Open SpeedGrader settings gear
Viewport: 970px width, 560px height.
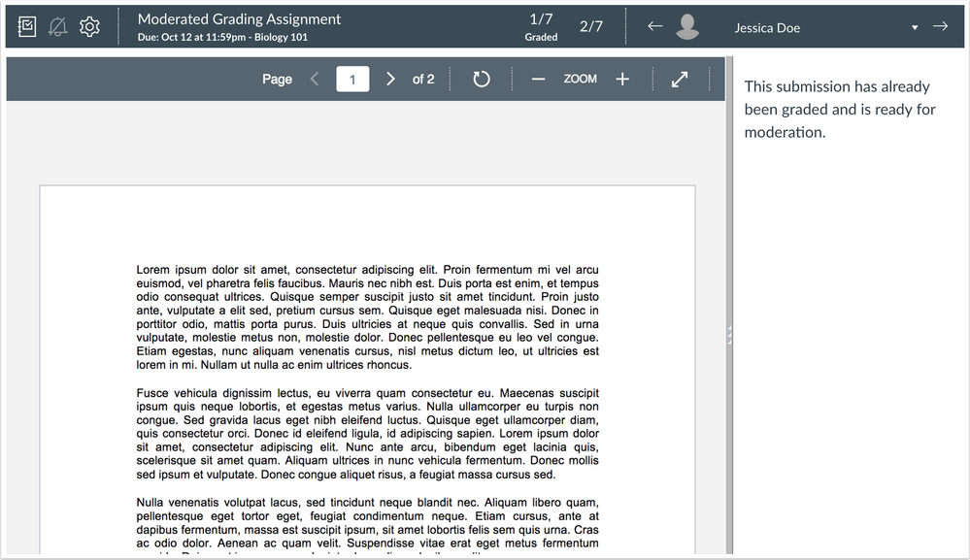89,26
